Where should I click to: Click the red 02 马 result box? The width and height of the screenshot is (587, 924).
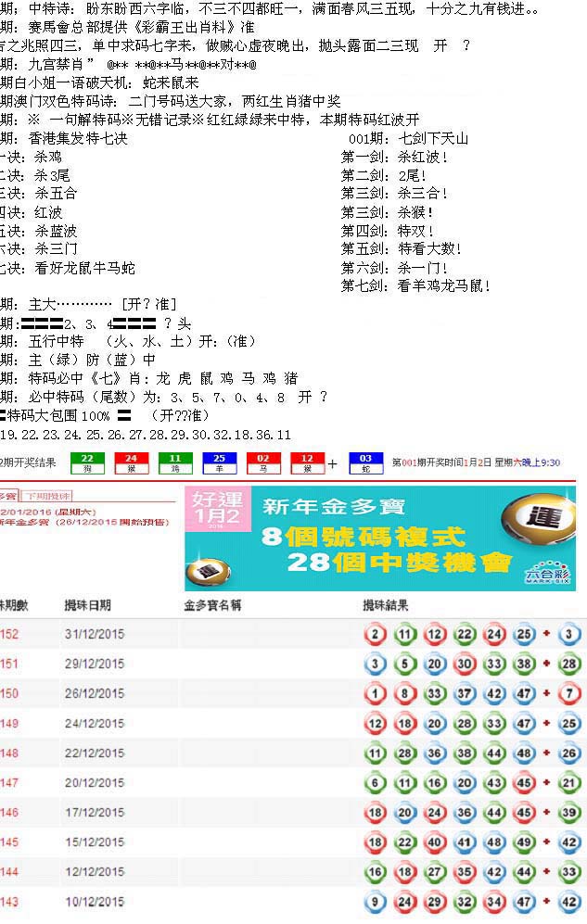click(263, 463)
